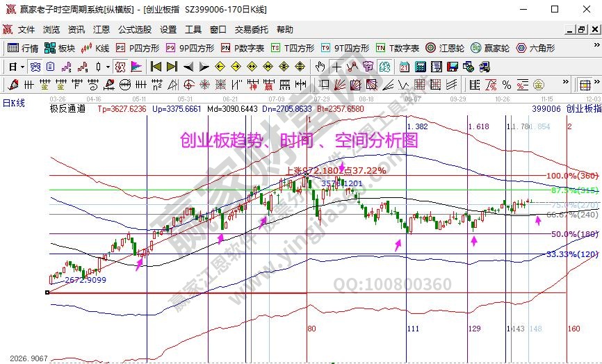This screenshot has width=602, height=364.
Task: Open the 公式选股 menu
Action: tap(134, 30)
